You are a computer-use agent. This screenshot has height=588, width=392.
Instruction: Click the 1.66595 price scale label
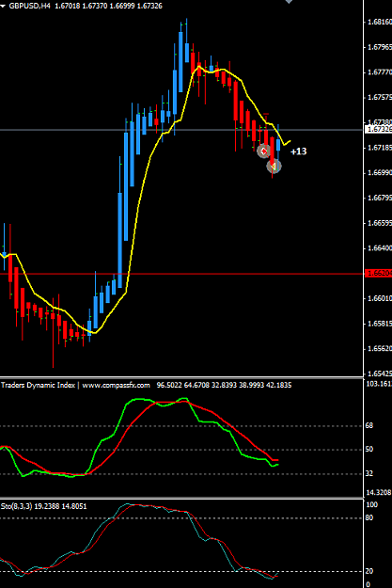point(380,223)
